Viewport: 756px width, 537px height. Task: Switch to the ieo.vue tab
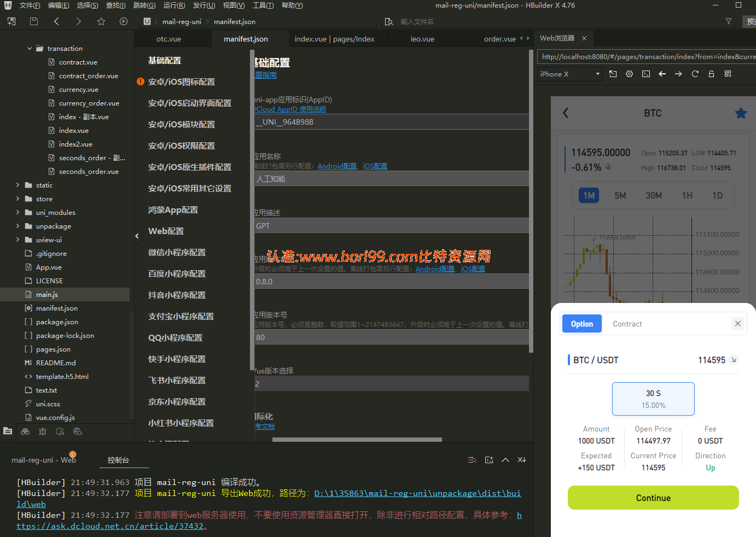[422, 39]
